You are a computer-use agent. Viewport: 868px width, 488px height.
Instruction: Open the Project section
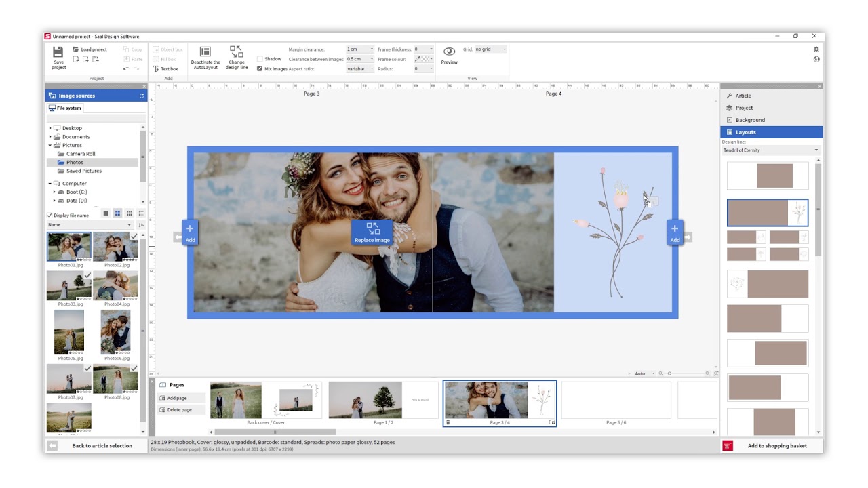point(771,108)
